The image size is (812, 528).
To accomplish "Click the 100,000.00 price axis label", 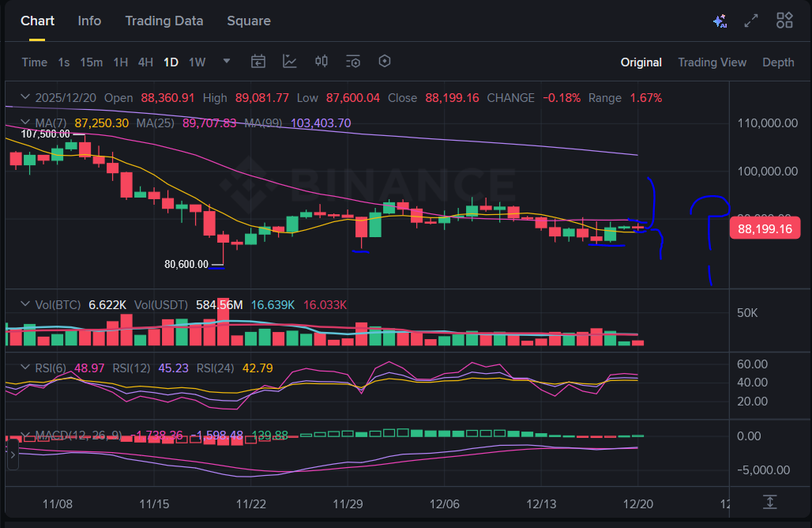I will (768, 171).
